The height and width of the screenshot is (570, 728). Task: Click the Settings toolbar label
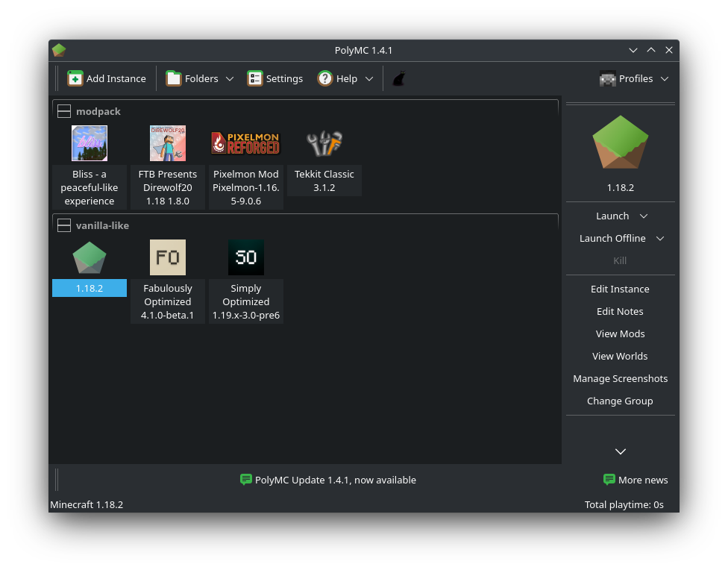click(x=284, y=78)
